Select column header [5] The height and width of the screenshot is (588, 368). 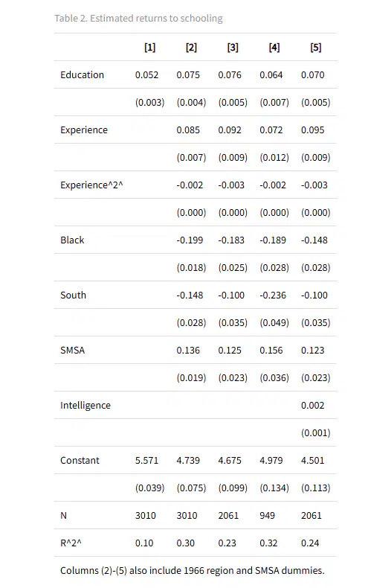[316, 47]
